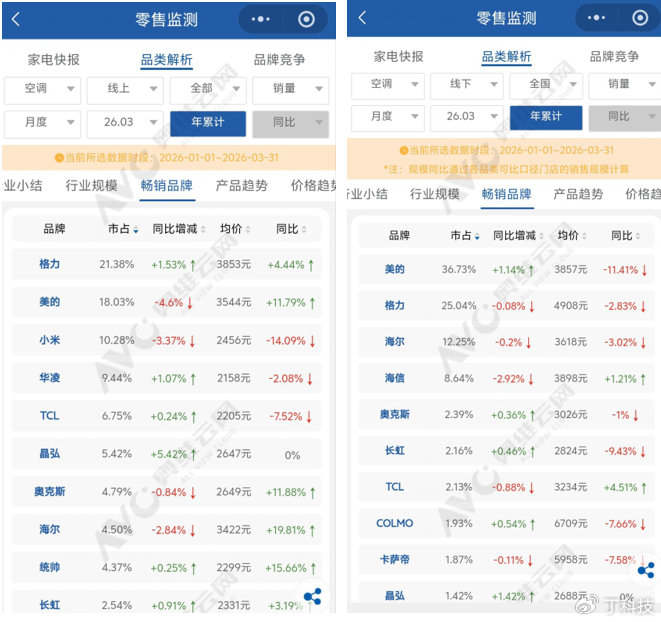Open 卡萨帝 brand in right panel list
Screen dimensions: 661x622
(395, 560)
